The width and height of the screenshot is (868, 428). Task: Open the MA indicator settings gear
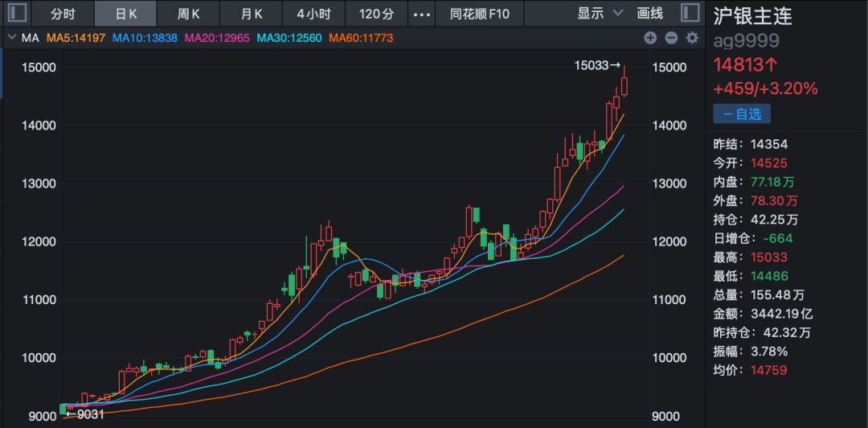tap(691, 38)
